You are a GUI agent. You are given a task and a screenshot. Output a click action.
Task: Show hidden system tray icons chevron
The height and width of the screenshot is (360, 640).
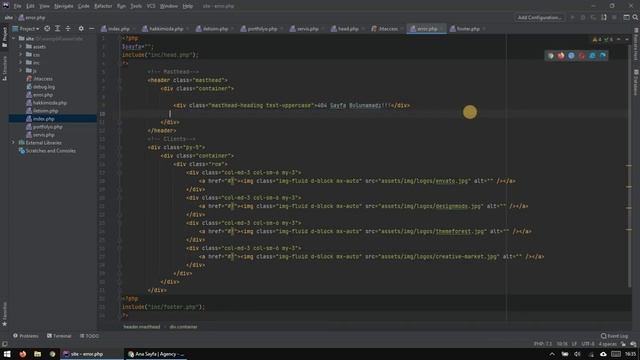click(552, 354)
